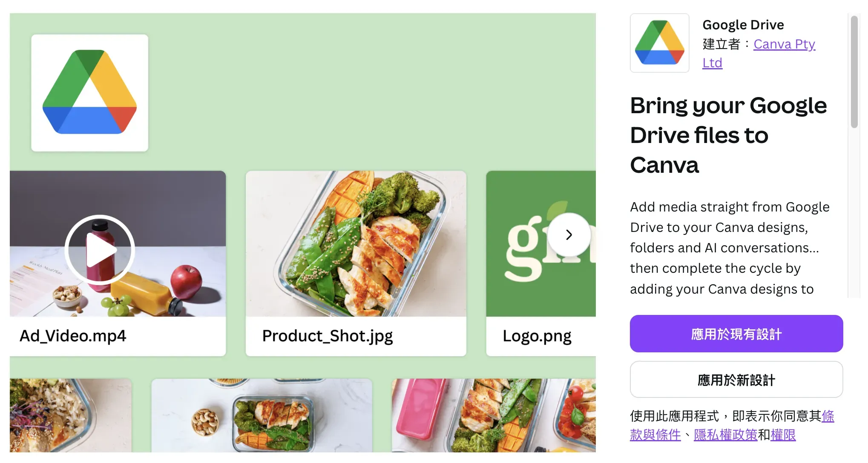Screen dimensions: 868x463
Task: Click the small Google Drive app icon
Action: click(x=659, y=43)
